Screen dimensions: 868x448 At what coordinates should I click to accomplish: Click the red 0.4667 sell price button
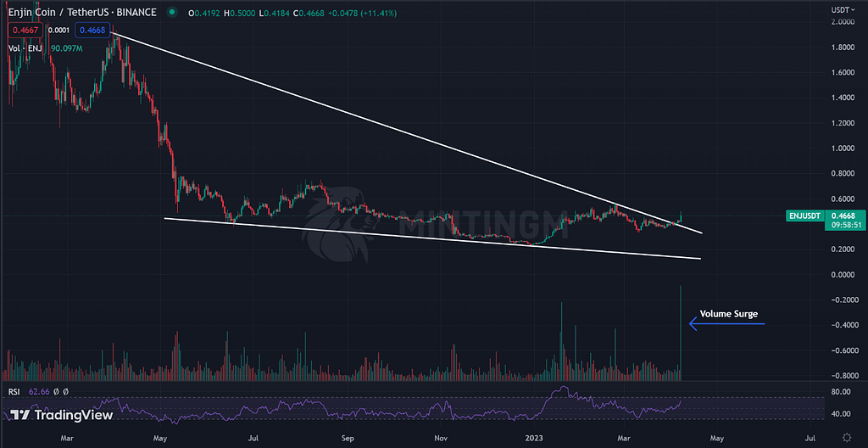[x=25, y=31]
